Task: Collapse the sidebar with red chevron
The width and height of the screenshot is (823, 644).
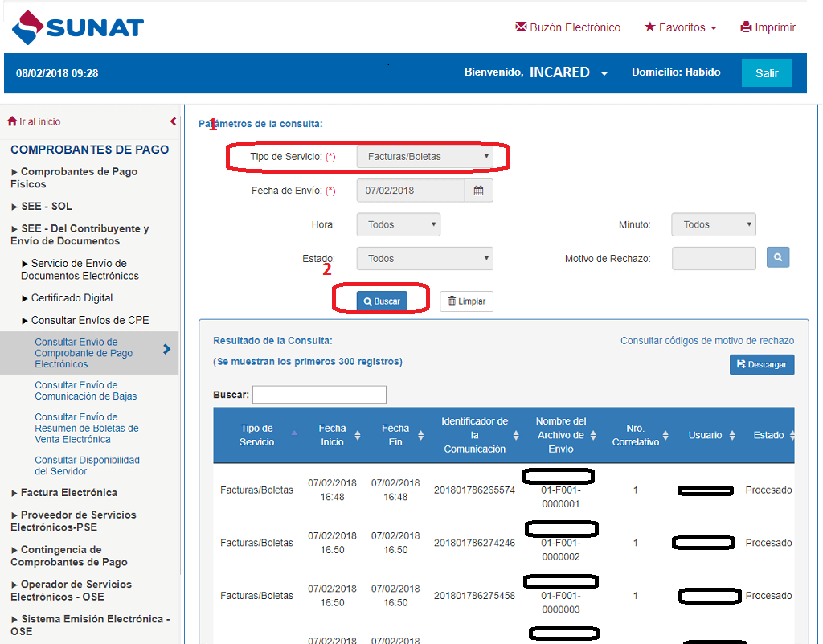Action: click(x=173, y=121)
